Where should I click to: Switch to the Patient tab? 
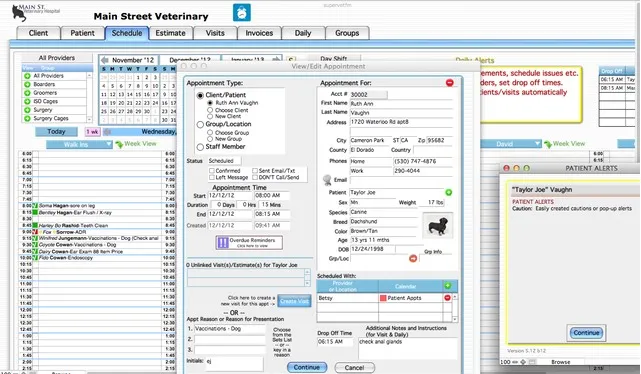point(83,33)
